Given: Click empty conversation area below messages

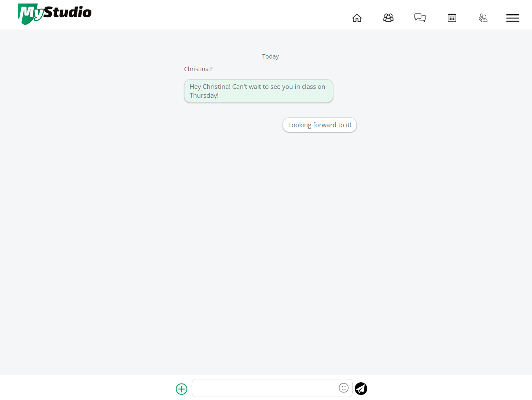Looking at the screenshot, I should pyautogui.click(x=270, y=253).
